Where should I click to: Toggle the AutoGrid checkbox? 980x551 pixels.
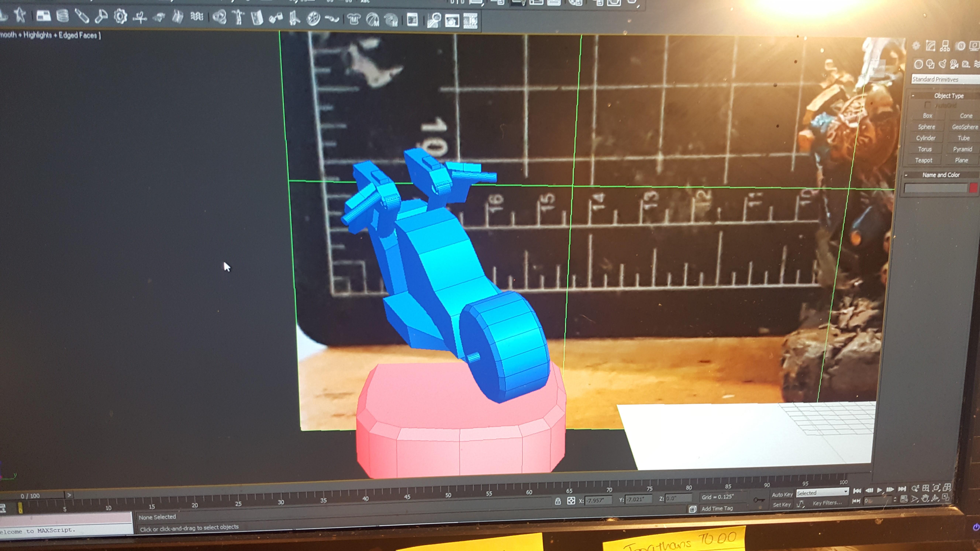[927, 105]
